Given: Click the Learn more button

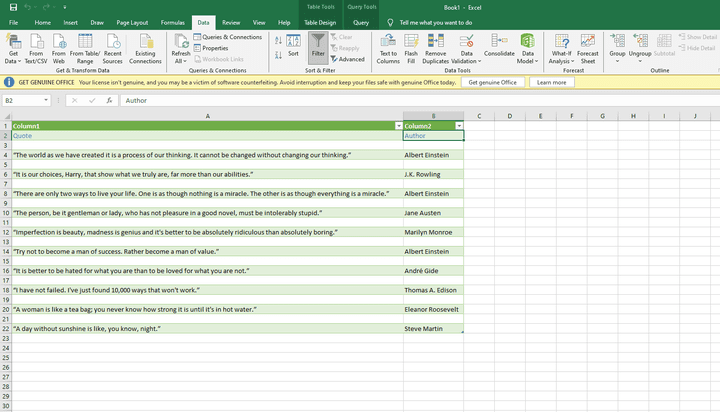Looking at the screenshot, I should 551,82.
